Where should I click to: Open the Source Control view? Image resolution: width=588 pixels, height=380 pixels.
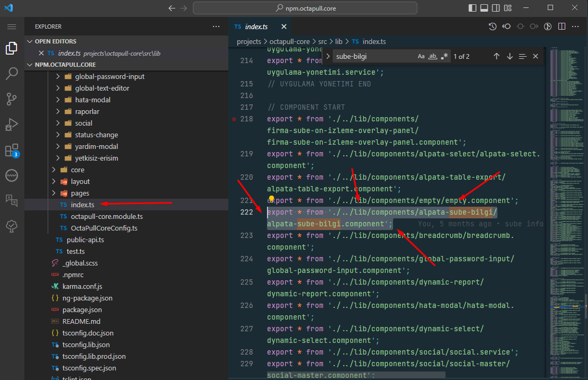click(12, 99)
